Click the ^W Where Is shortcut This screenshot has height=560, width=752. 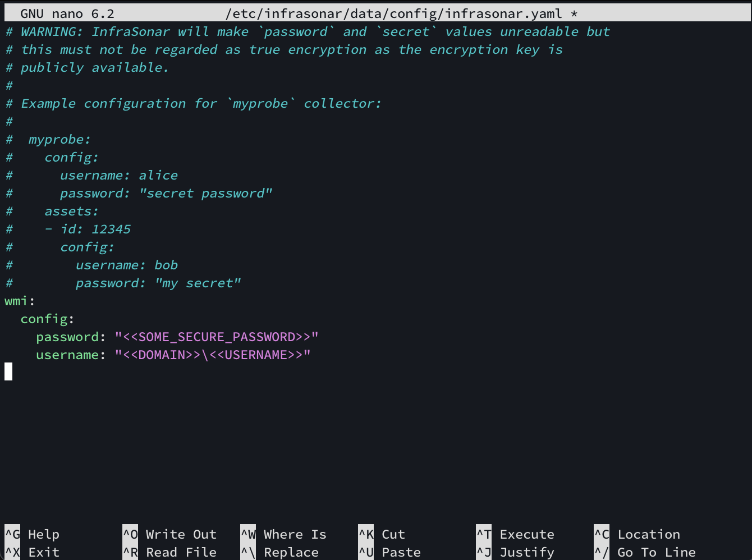click(x=283, y=534)
